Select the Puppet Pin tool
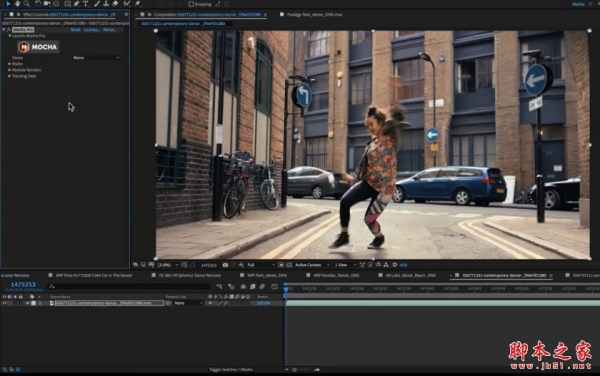The image size is (600, 376). click(137, 3)
